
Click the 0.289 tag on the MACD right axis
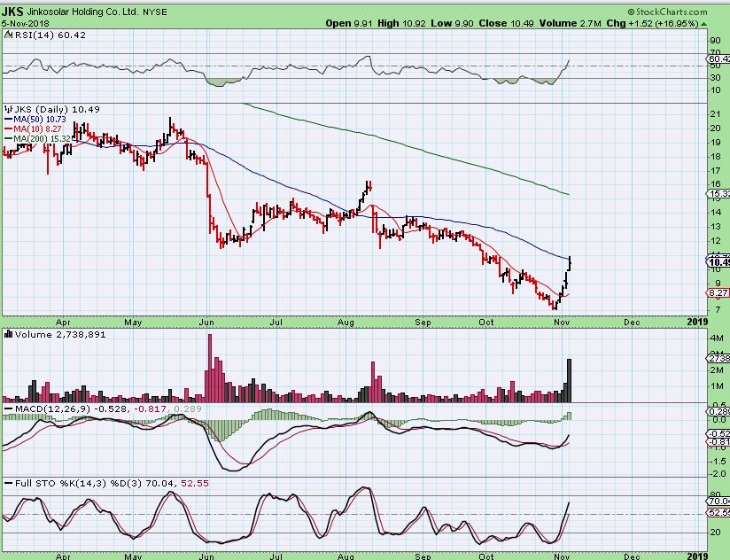(x=718, y=411)
